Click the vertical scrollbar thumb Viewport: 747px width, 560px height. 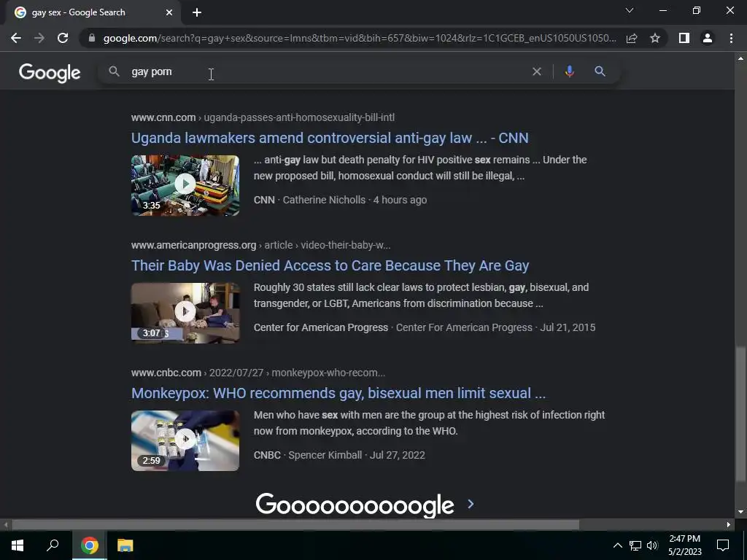[x=740, y=413]
